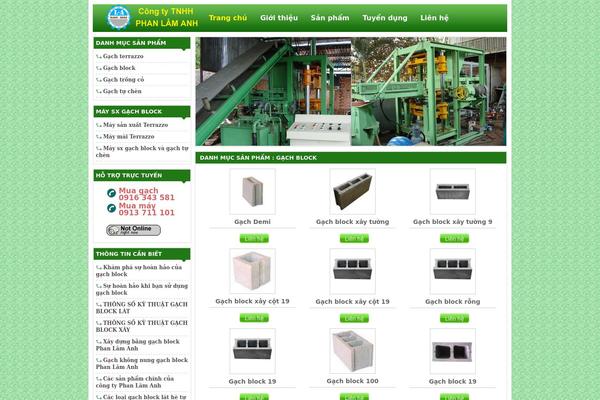This screenshot has height=400, width=600.
Task: Click the HỖ TRỢ TRỰC TUYẾN sidebar header
Action: [142, 175]
